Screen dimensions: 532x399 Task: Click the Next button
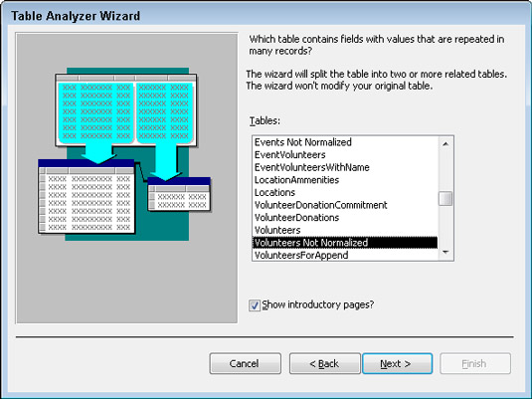click(398, 364)
